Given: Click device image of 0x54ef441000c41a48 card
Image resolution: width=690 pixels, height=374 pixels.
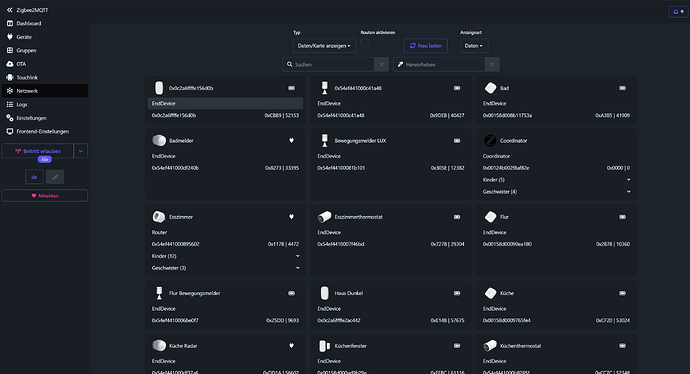Looking at the screenshot, I should [x=324, y=88].
